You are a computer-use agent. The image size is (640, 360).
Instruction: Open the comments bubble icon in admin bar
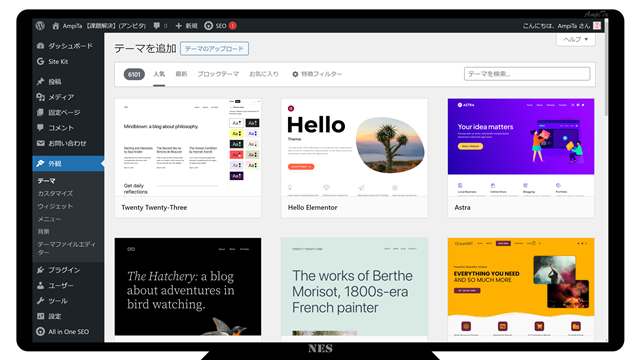pyautogui.click(x=156, y=26)
